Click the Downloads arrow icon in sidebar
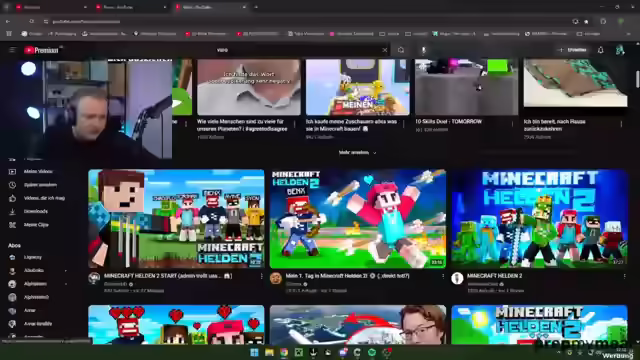The image size is (640, 360). (x=12, y=211)
